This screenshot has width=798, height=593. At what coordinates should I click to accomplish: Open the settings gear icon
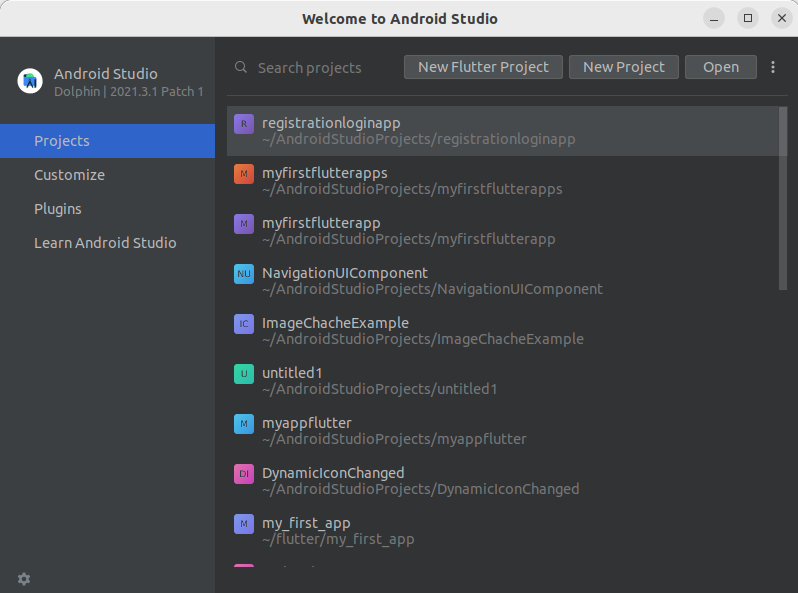[24, 579]
